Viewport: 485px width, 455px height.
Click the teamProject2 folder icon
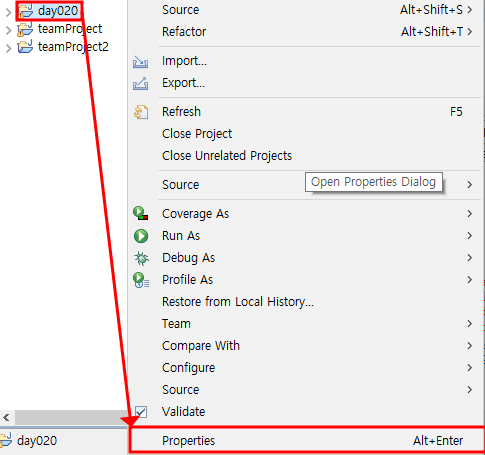pyautogui.click(x=25, y=47)
